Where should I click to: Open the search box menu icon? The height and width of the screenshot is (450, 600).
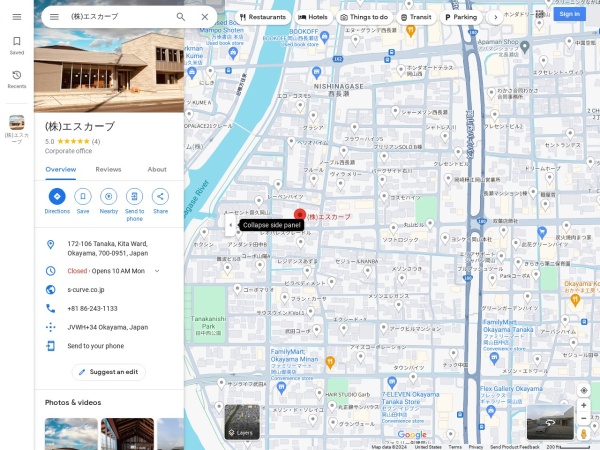[54, 17]
